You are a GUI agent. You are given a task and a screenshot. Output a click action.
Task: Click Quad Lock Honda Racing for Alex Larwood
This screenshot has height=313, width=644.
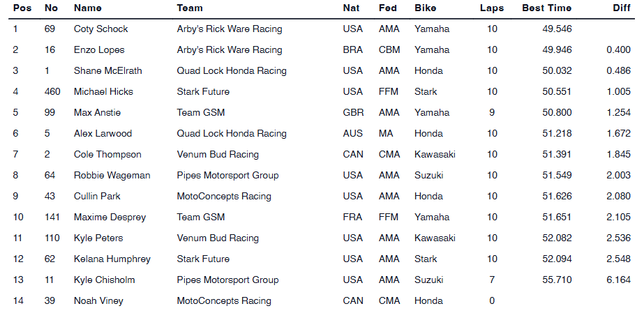point(232,134)
